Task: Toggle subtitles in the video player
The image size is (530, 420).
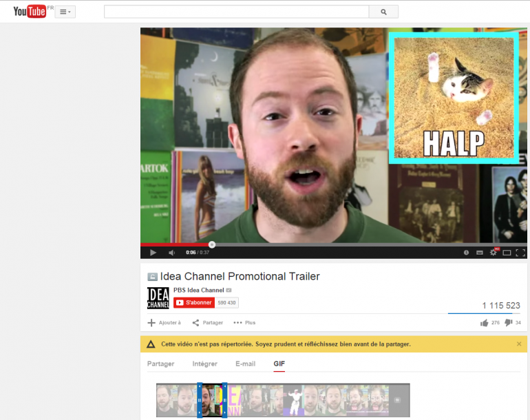Action: [x=480, y=253]
